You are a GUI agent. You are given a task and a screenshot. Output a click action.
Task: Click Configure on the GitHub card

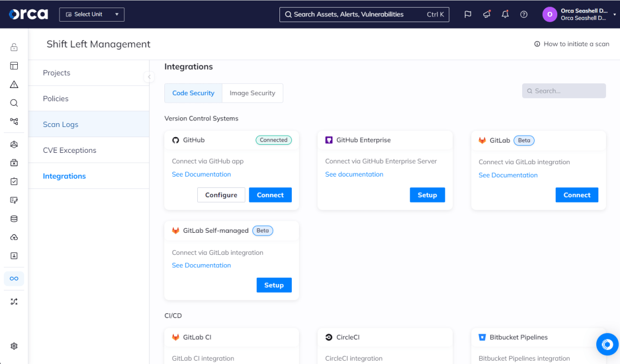(221, 195)
